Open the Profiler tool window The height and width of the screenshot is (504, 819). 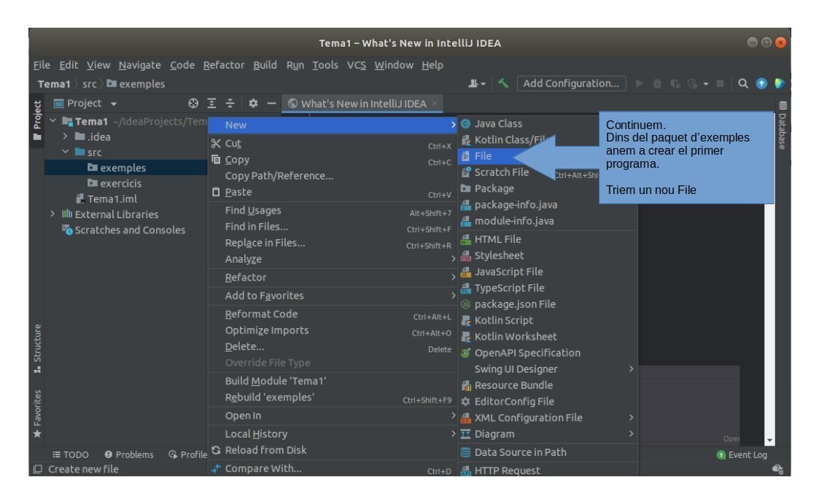187,455
